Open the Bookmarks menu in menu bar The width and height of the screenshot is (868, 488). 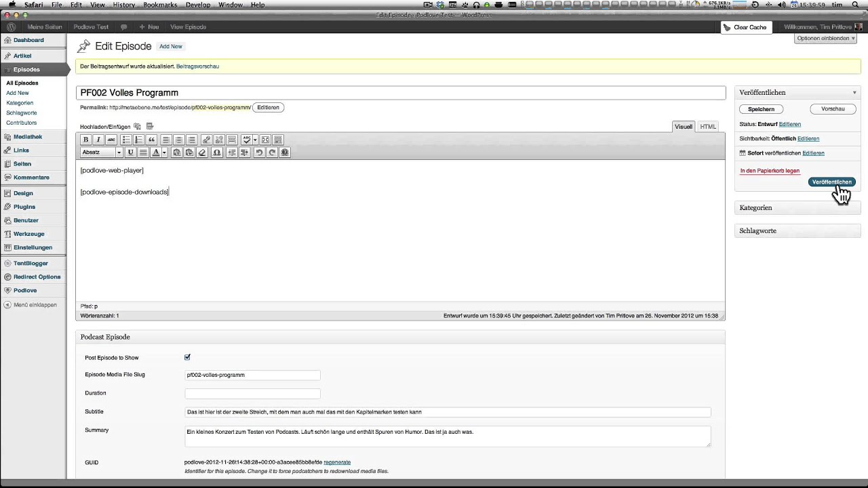pyautogui.click(x=161, y=5)
